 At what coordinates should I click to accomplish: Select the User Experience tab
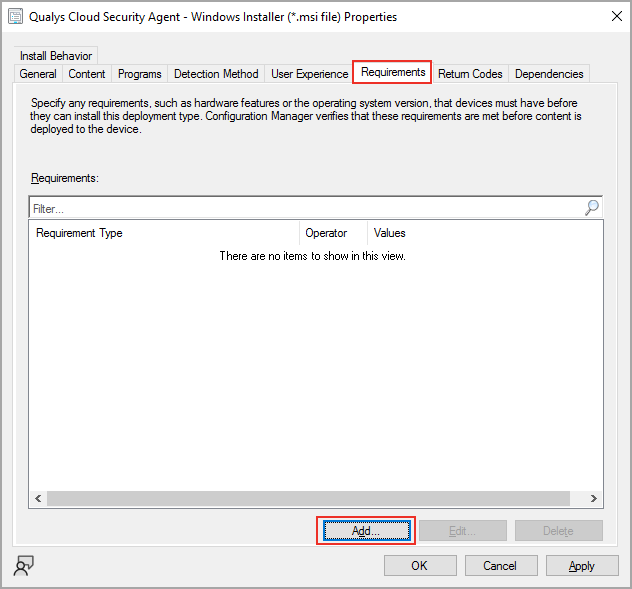pos(310,74)
